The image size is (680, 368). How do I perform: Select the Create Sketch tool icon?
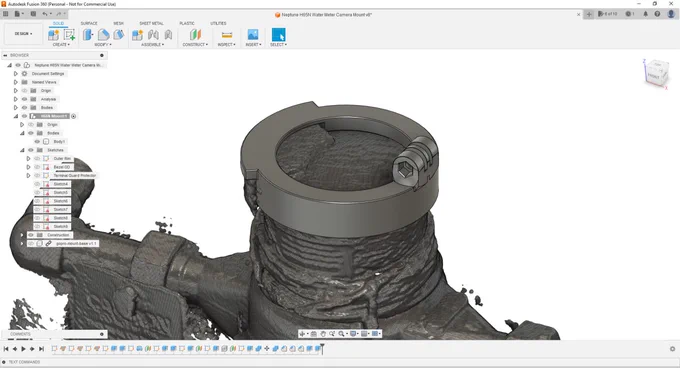click(x=69, y=35)
